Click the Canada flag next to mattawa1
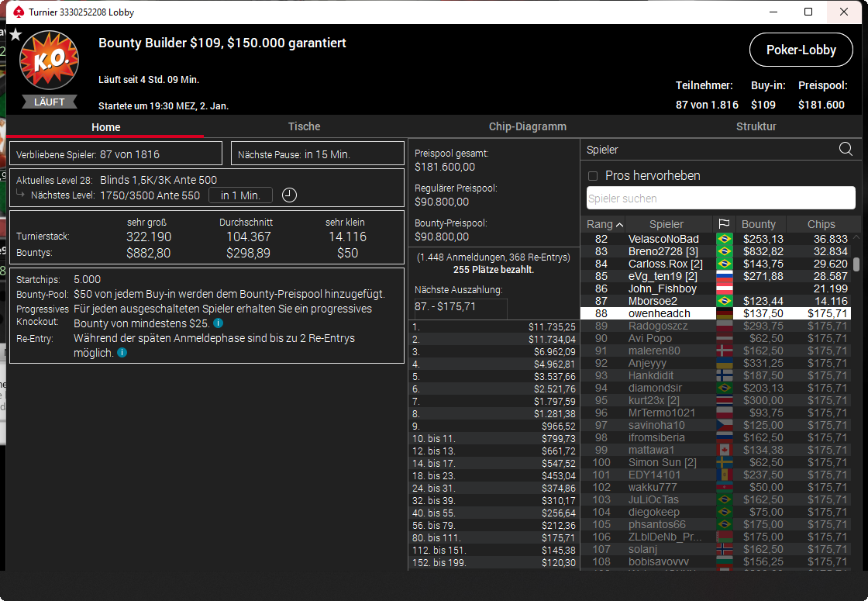Screen dimensions: 868x601 (725, 450)
